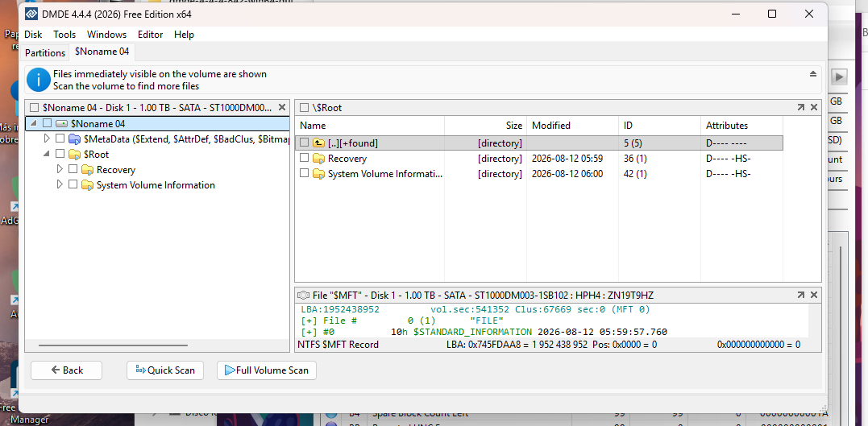Click the play arrow button in background window

(840, 77)
